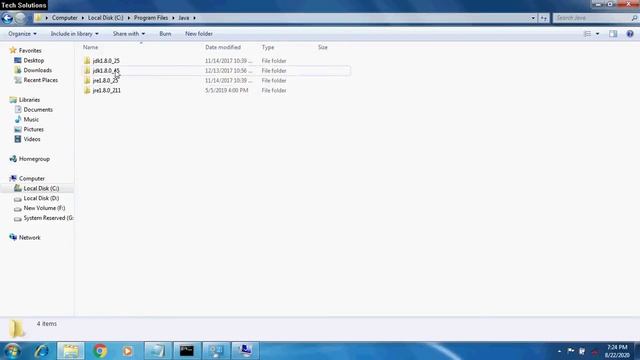The height and width of the screenshot is (360, 640).
Task: Select Local Disk (D:) in sidebar
Action: tap(41, 198)
